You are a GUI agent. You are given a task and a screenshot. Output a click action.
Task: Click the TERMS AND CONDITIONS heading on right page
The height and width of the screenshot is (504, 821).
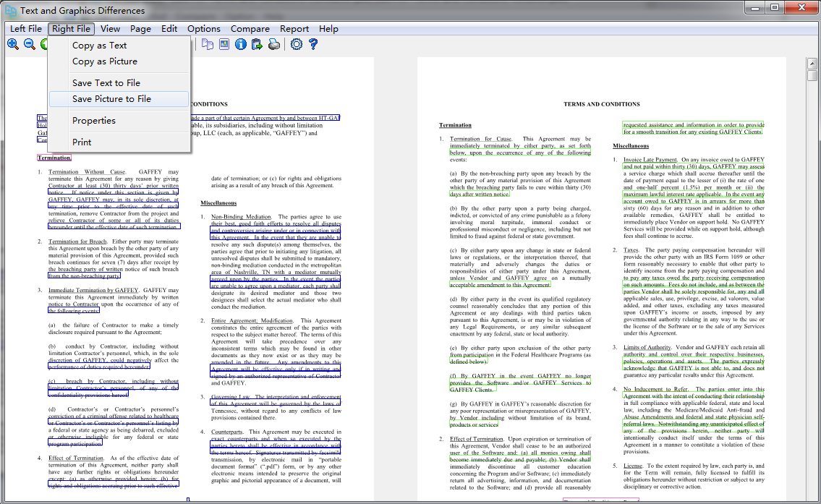click(602, 104)
